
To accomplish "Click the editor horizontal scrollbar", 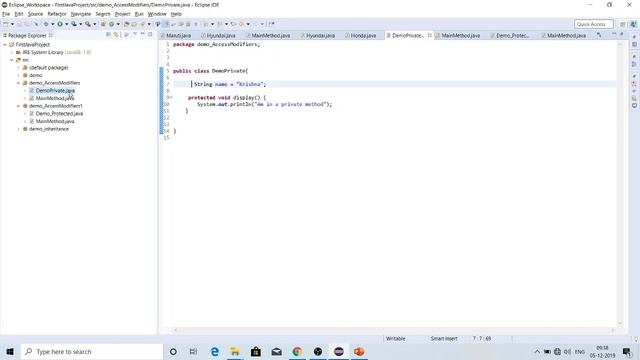I will click(x=394, y=330).
